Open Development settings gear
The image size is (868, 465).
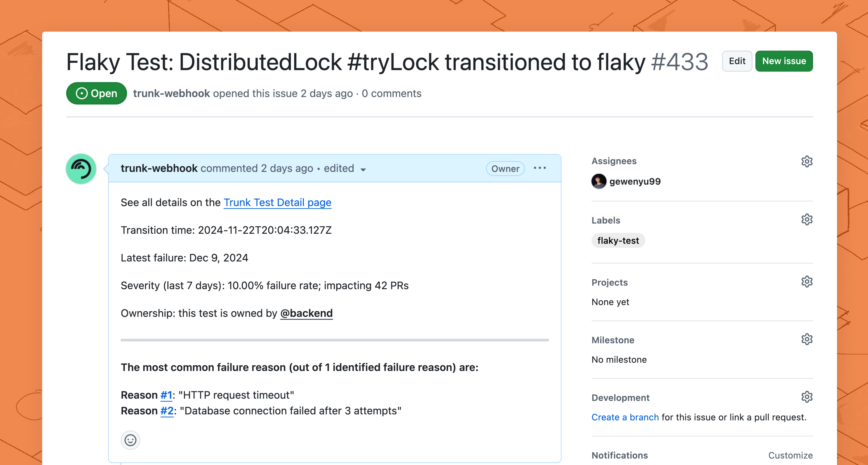pyautogui.click(x=807, y=397)
